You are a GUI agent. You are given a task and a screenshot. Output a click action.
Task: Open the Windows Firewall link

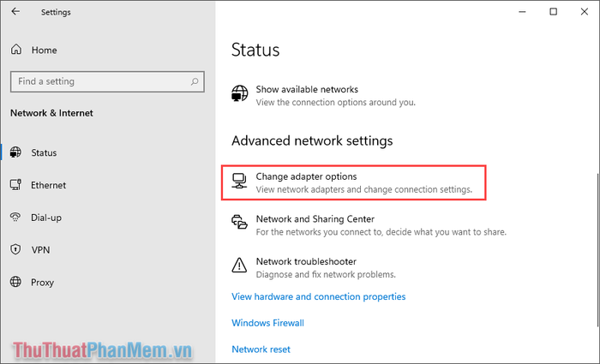267,323
